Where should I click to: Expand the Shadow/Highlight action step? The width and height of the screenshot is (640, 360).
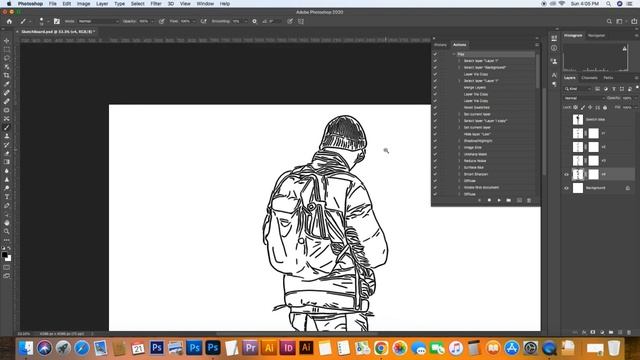click(x=459, y=141)
